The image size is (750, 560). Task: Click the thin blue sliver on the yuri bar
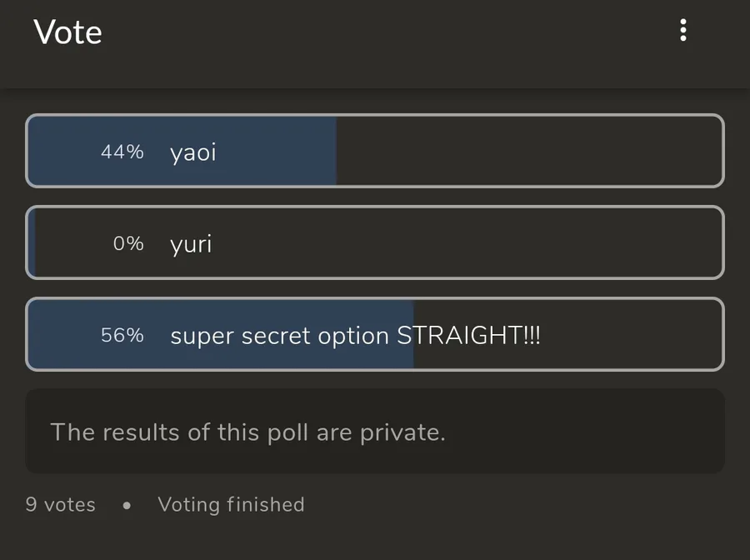(32, 243)
